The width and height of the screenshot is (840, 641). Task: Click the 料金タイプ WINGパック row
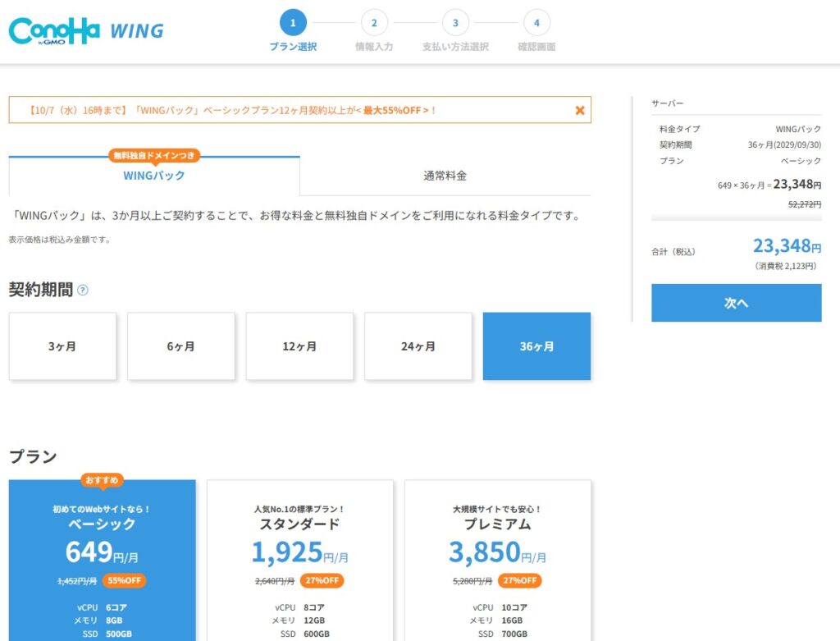coord(740,129)
